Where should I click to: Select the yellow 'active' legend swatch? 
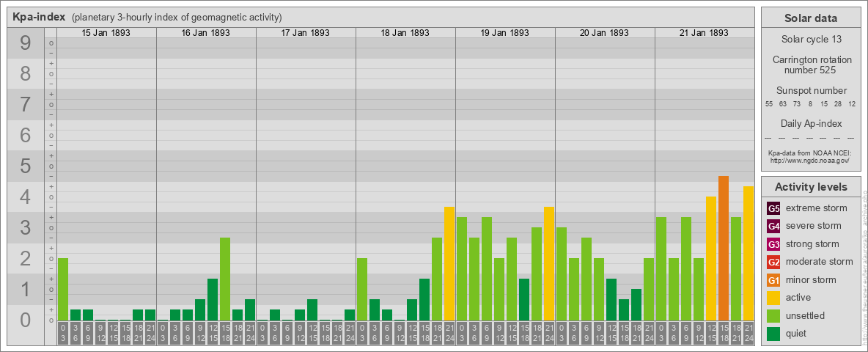[x=773, y=298]
